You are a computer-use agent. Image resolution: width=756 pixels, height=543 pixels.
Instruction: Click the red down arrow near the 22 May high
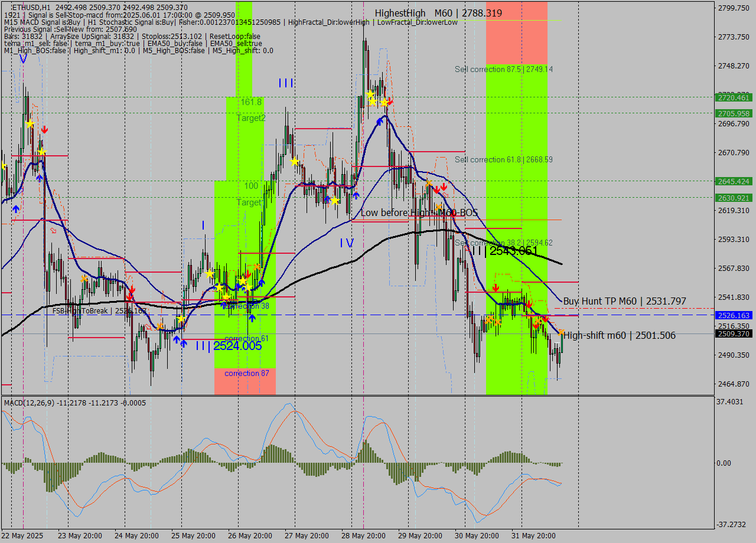[45, 129]
